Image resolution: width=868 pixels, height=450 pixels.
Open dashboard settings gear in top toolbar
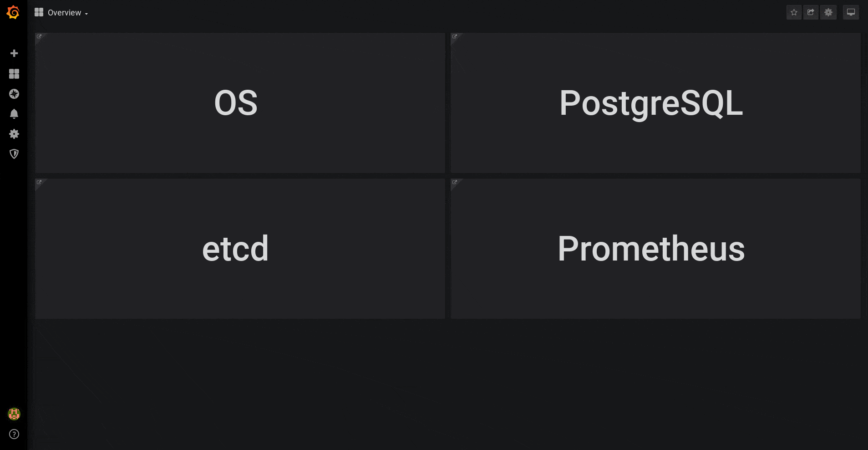pos(828,12)
